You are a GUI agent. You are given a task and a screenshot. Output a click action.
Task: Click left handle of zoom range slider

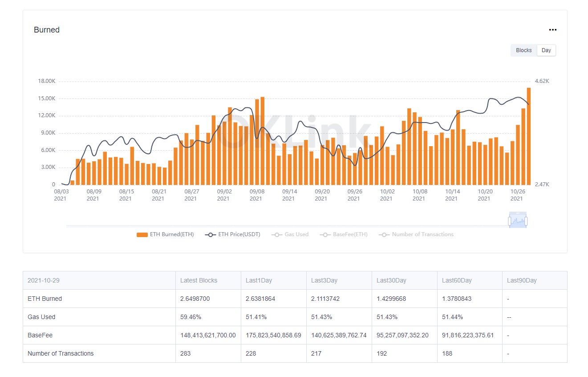point(511,221)
